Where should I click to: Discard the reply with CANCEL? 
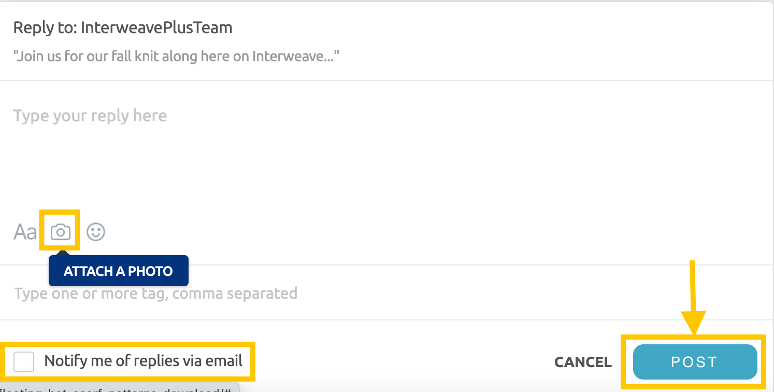[x=583, y=362]
